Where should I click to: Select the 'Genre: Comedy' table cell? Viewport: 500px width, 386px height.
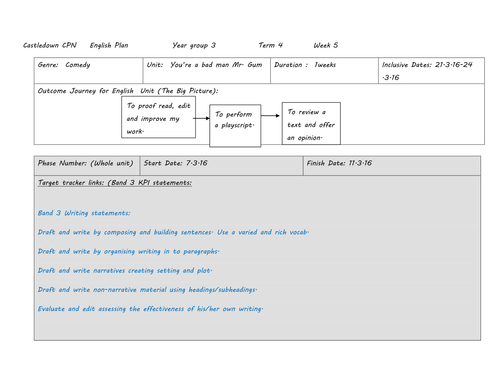click(x=88, y=71)
